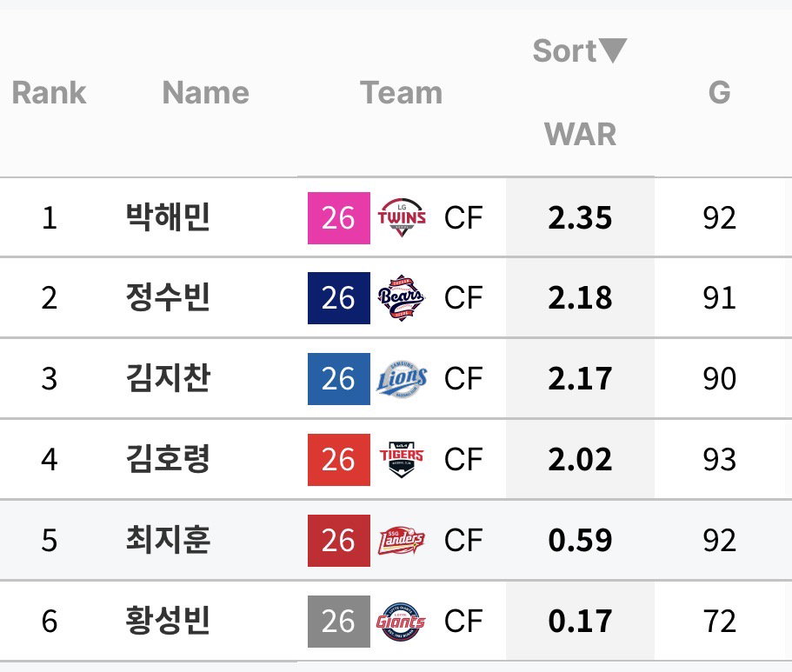This screenshot has height=672, width=792.
Task: Click the pink 26 season badge
Action: 339,217
